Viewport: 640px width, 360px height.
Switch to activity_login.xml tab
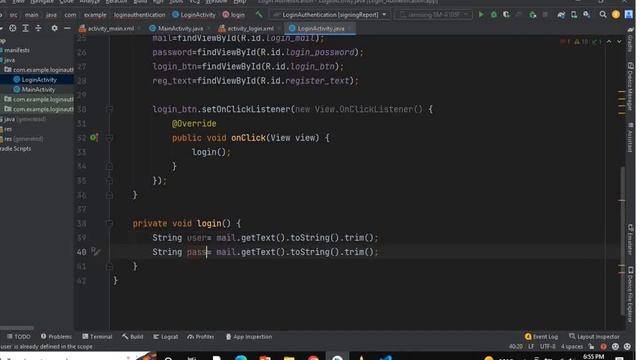246,29
